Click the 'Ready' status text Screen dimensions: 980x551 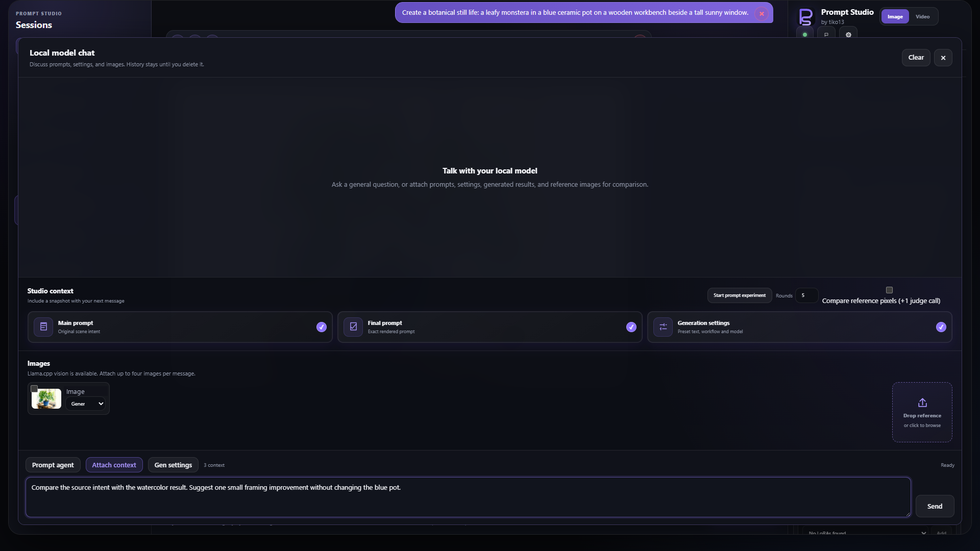[x=947, y=465]
